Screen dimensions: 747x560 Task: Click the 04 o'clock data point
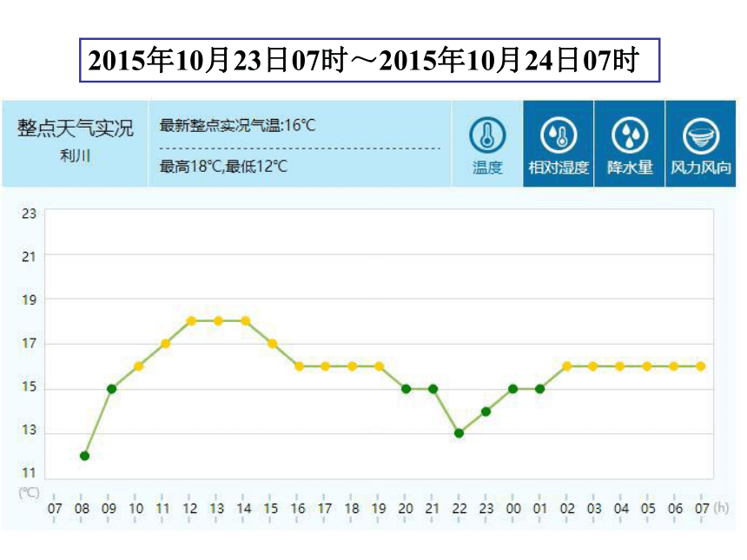620,366
